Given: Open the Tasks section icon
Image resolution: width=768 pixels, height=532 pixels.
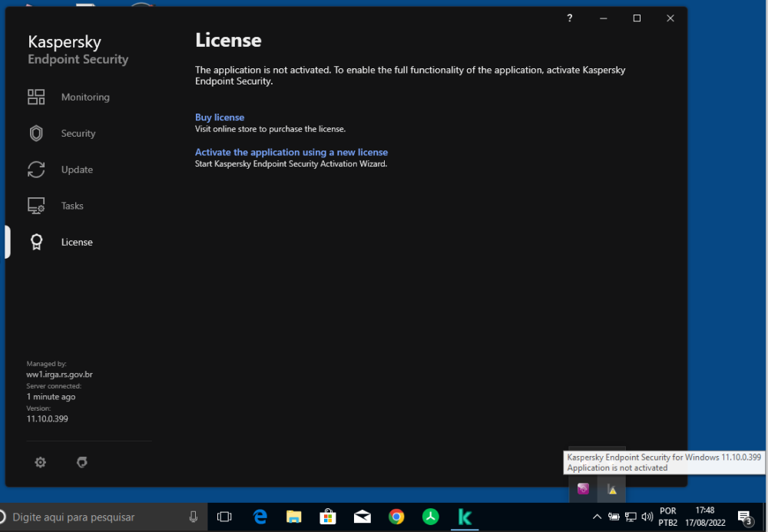Looking at the screenshot, I should click(36, 206).
